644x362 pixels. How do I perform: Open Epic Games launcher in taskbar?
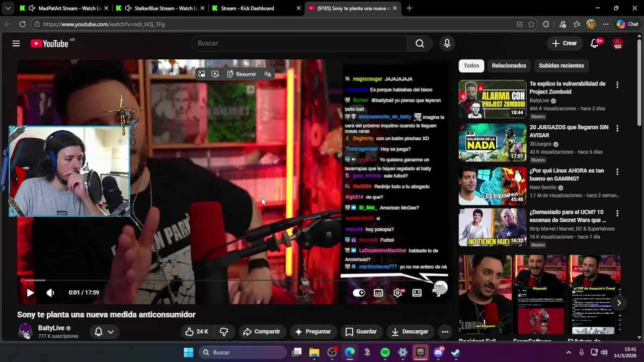click(421, 352)
